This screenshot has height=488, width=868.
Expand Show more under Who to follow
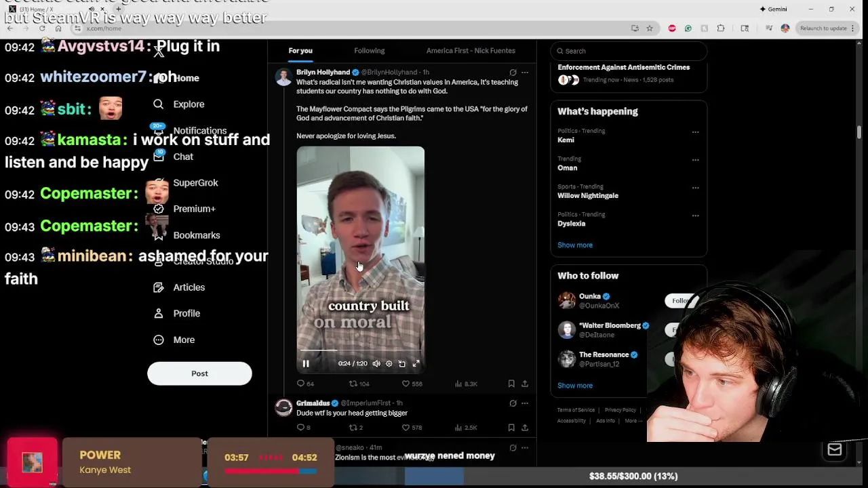coord(575,386)
